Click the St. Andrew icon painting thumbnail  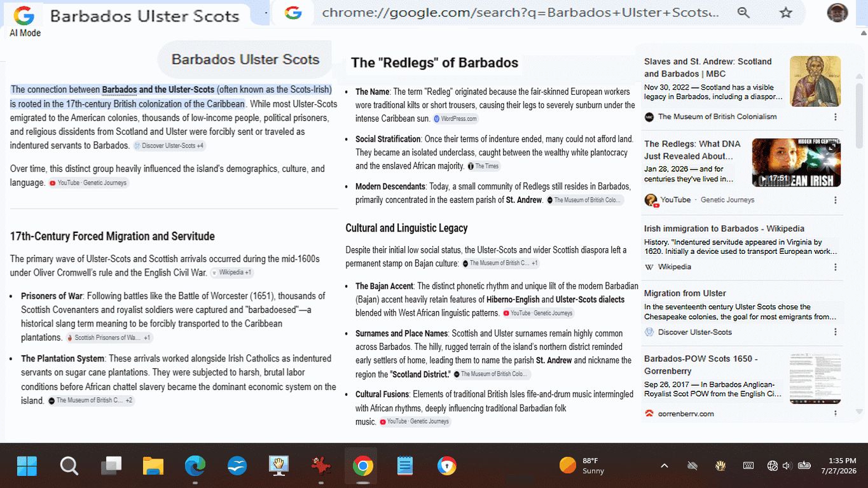[x=815, y=81]
